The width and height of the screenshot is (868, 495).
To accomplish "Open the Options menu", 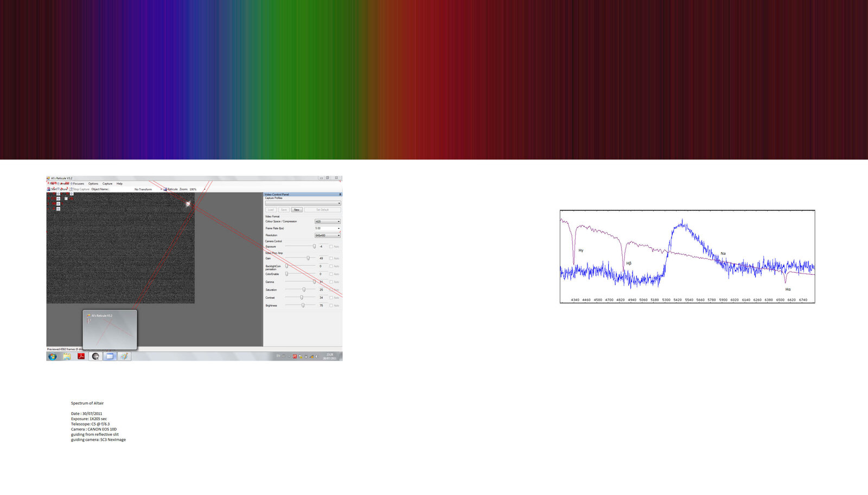I will pyautogui.click(x=93, y=184).
